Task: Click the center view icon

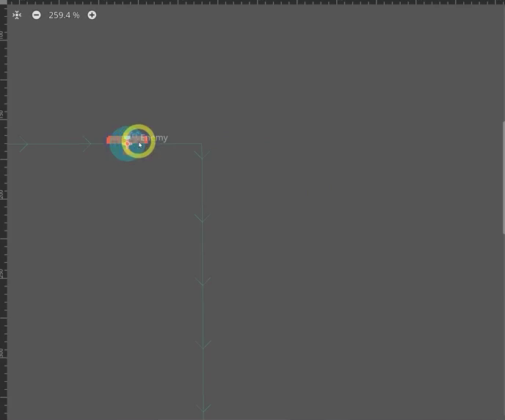Action: [x=17, y=15]
